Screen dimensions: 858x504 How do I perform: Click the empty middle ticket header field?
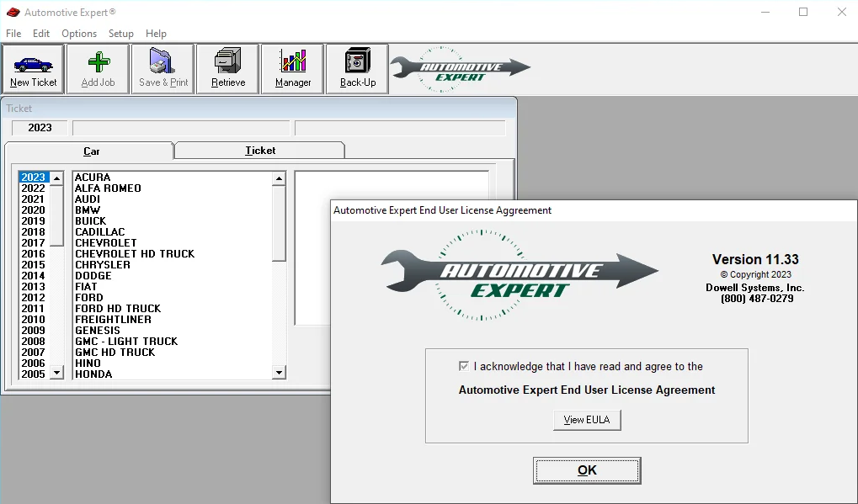[181, 128]
